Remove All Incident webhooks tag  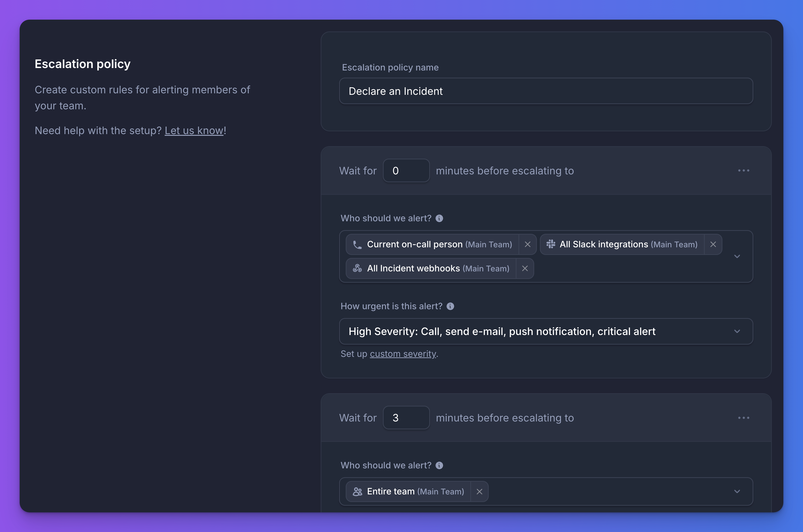tap(525, 268)
